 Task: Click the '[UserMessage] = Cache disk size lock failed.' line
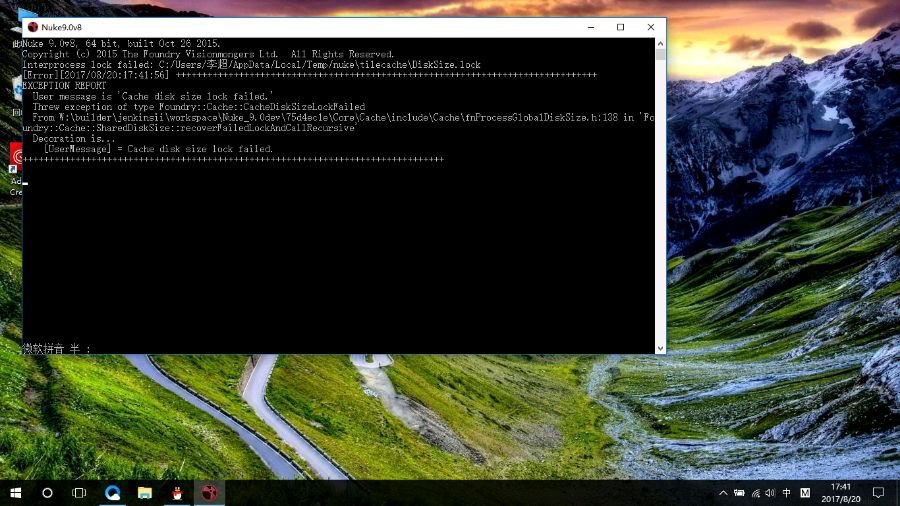pyautogui.click(x=158, y=149)
